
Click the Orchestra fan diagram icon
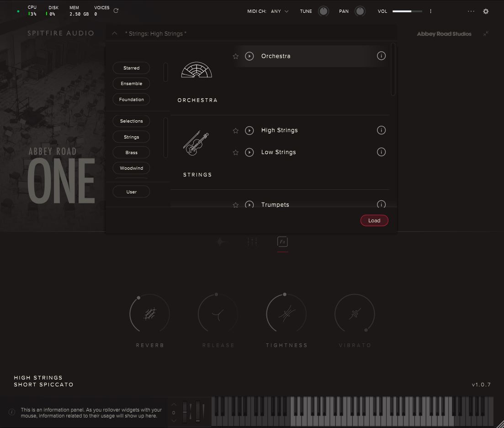tap(196, 70)
